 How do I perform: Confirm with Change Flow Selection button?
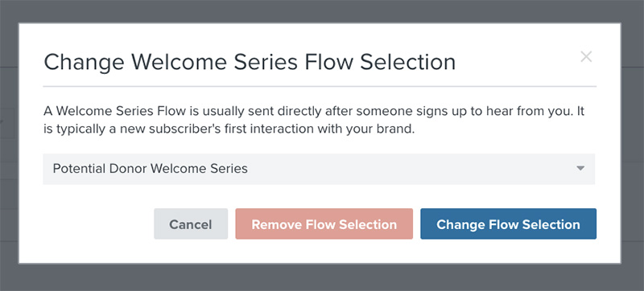508,223
